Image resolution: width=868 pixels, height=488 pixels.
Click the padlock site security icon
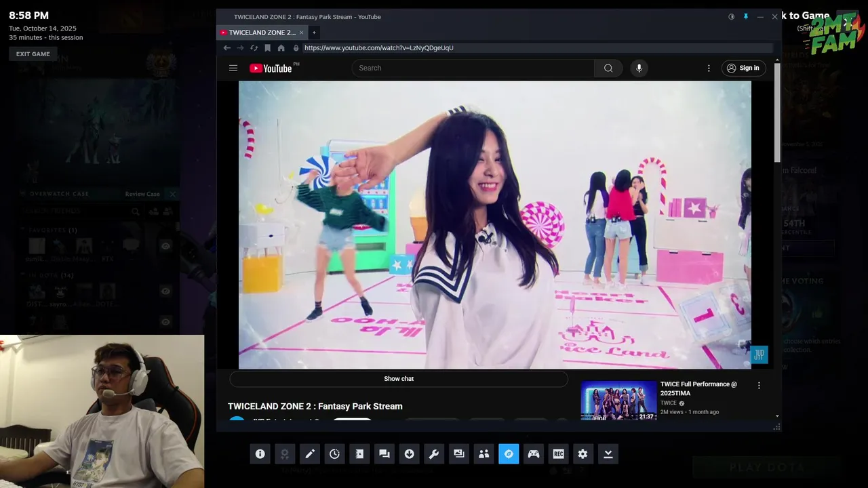tap(296, 48)
